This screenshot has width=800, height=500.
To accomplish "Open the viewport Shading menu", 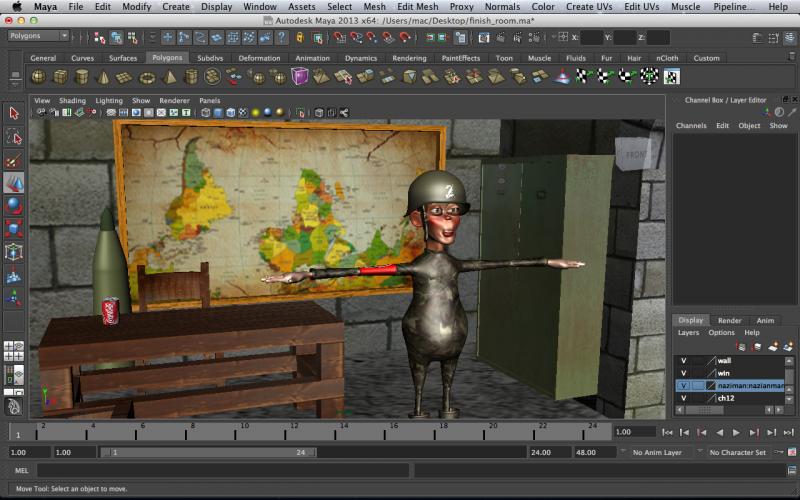I will pyautogui.click(x=72, y=101).
